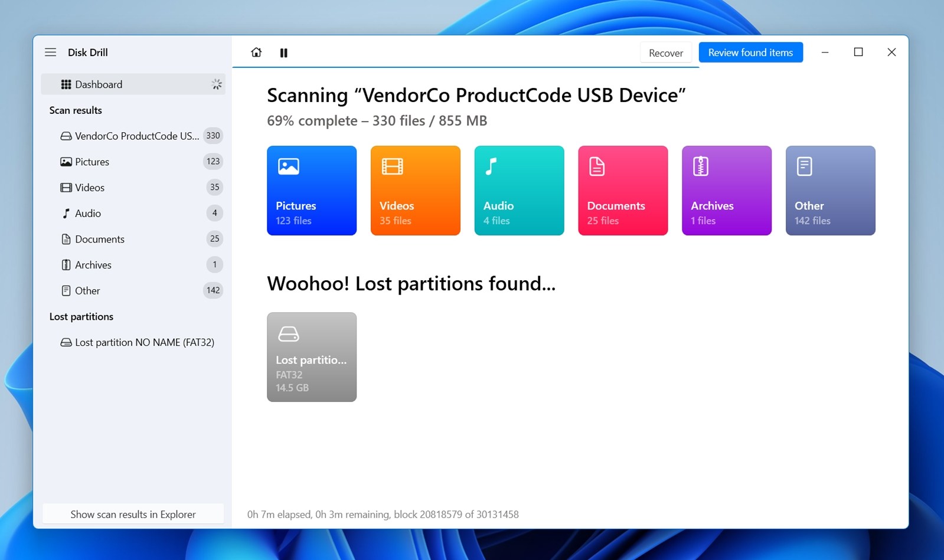This screenshot has width=944, height=560.
Task: Click the film icon on Videos tile
Action: tap(393, 166)
